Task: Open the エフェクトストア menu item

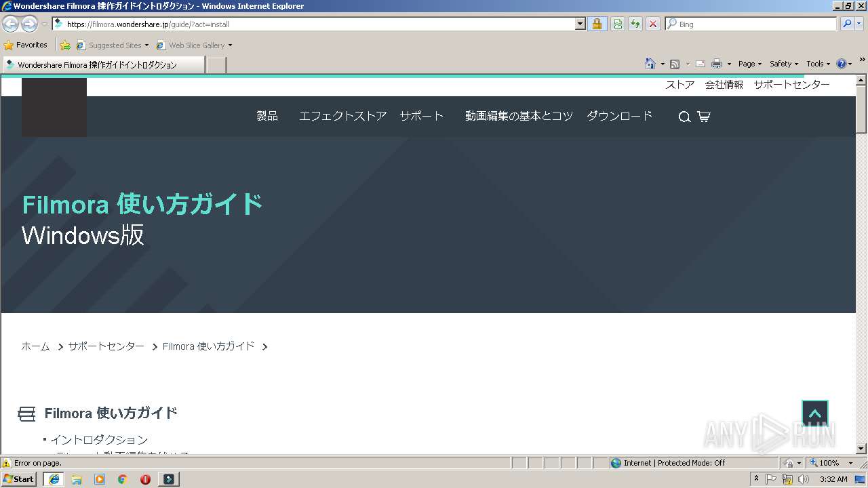Action: (342, 116)
